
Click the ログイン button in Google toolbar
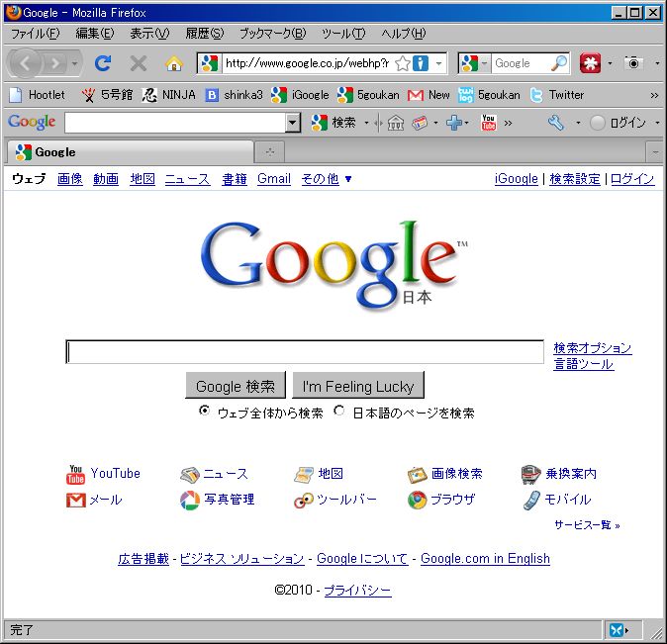pyautogui.click(x=619, y=123)
